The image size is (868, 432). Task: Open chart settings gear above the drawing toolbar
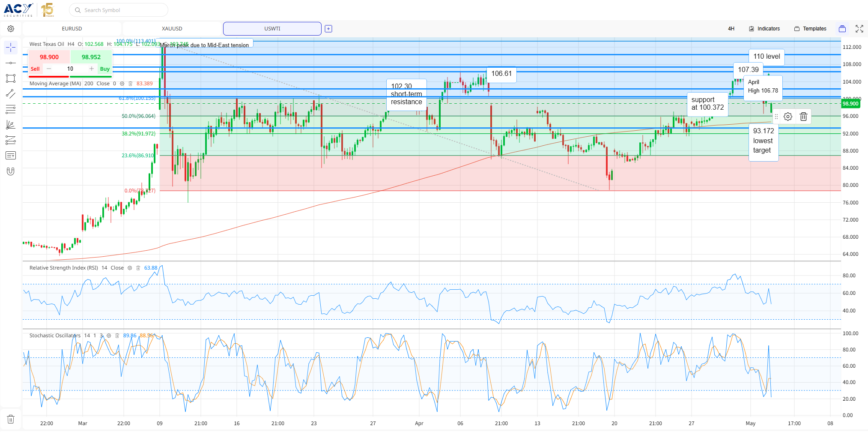[11, 29]
